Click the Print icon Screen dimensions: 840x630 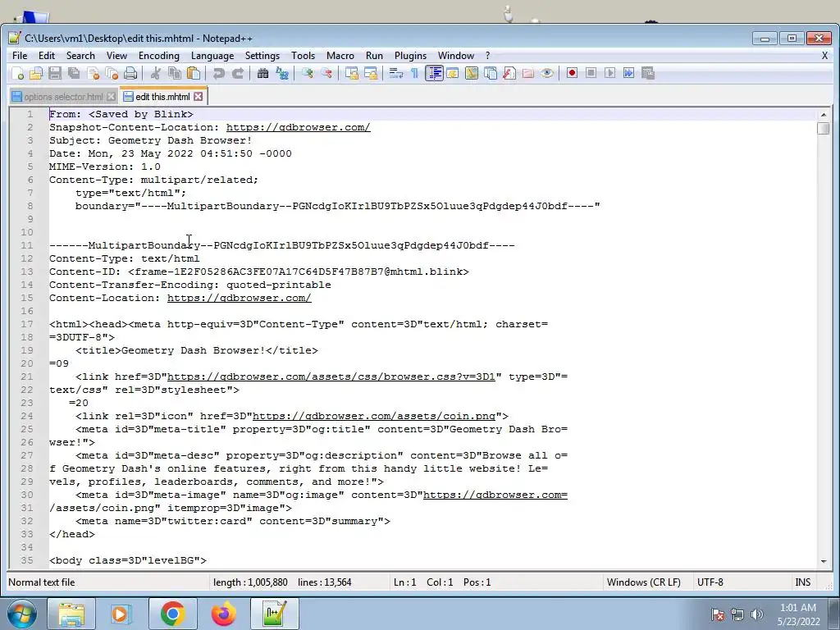pos(130,73)
